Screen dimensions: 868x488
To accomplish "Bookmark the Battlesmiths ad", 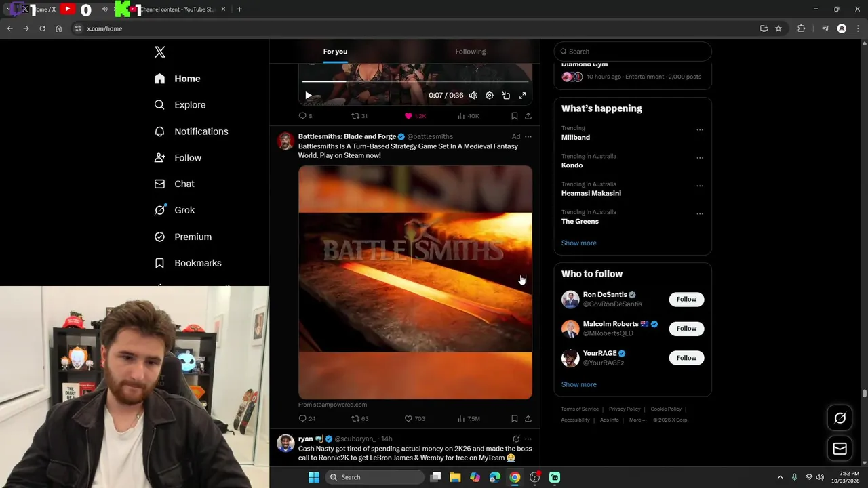I will tap(515, 419).
